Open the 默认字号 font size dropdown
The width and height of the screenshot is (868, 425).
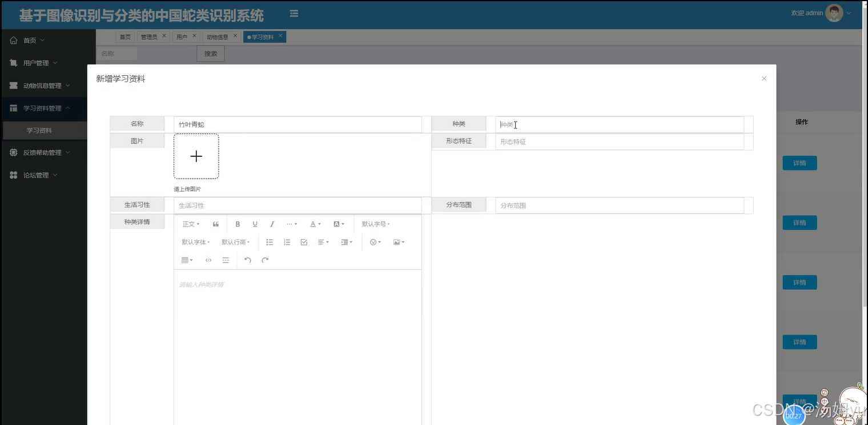pyautogui.click(x=376, y=224)
